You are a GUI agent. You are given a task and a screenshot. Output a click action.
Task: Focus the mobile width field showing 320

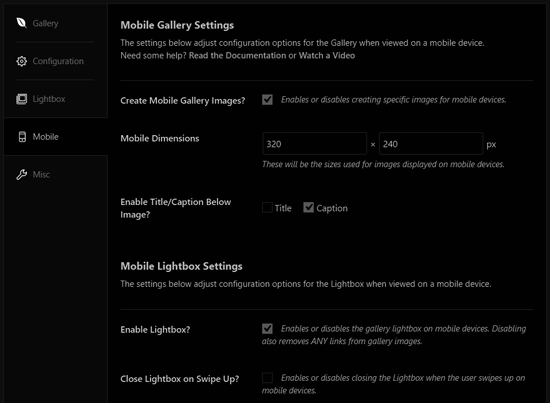314,143
